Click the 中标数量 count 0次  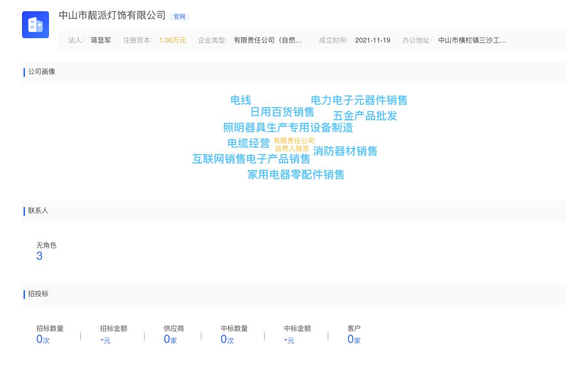coord(227,339)
